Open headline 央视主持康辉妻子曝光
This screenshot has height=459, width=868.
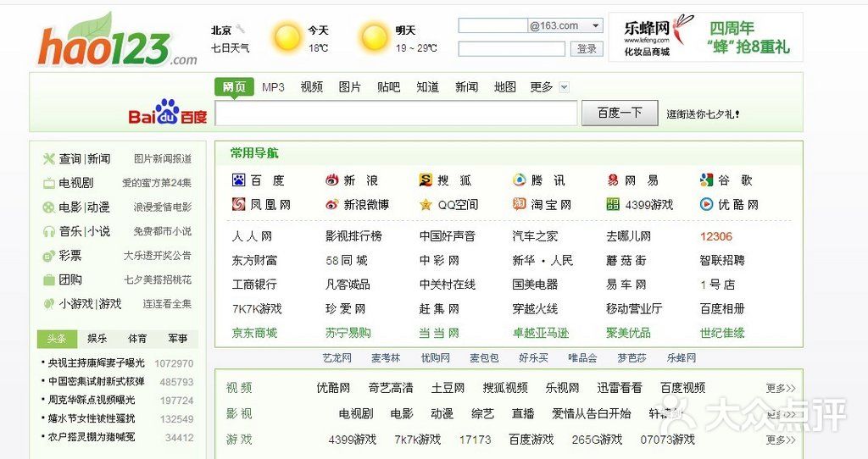point(96,362)
